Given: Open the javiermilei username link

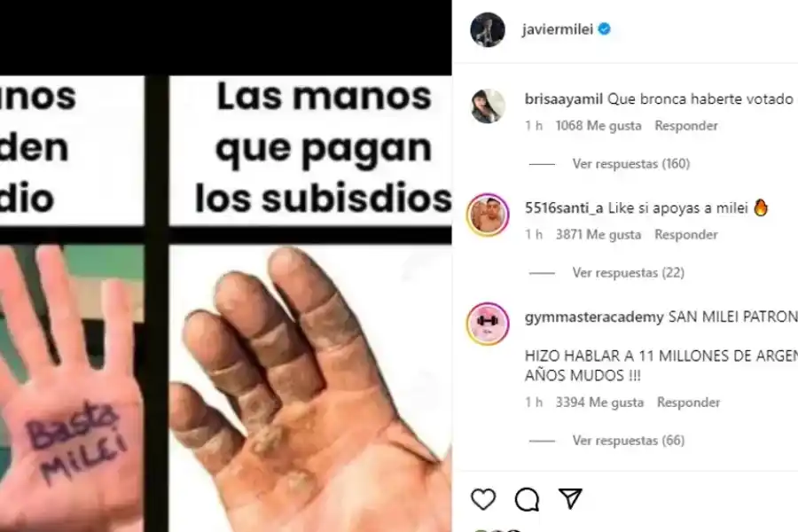Looking at the screenshot, I should [x=558, y=29].
